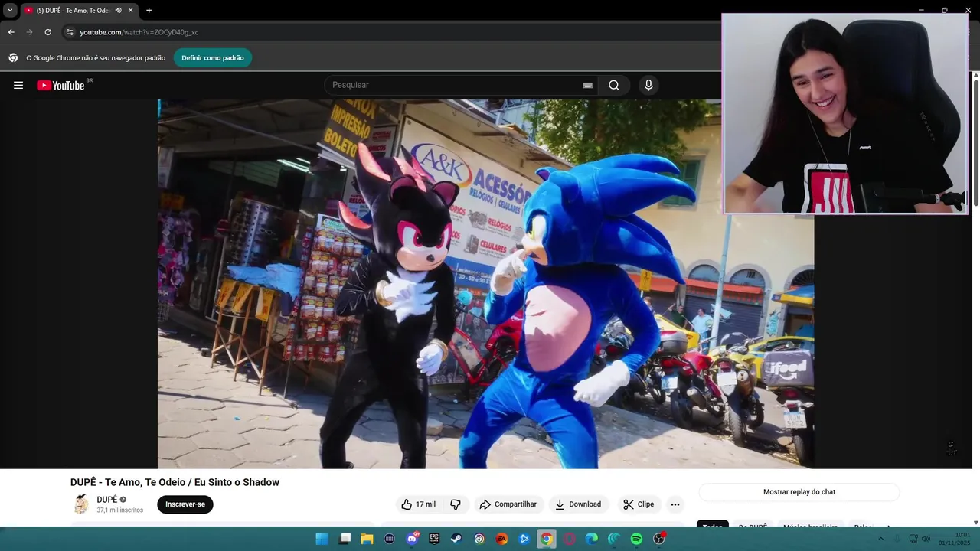Click Mostrar replay do chat
The height and width of the screenshot is (551, 980).
pyautogui.click(x=799, y=492)
